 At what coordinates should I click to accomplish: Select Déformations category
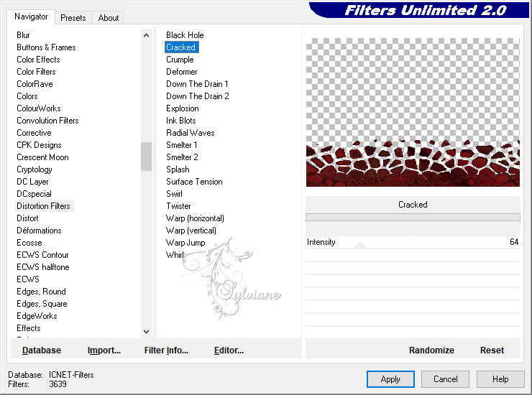point(39,231)
